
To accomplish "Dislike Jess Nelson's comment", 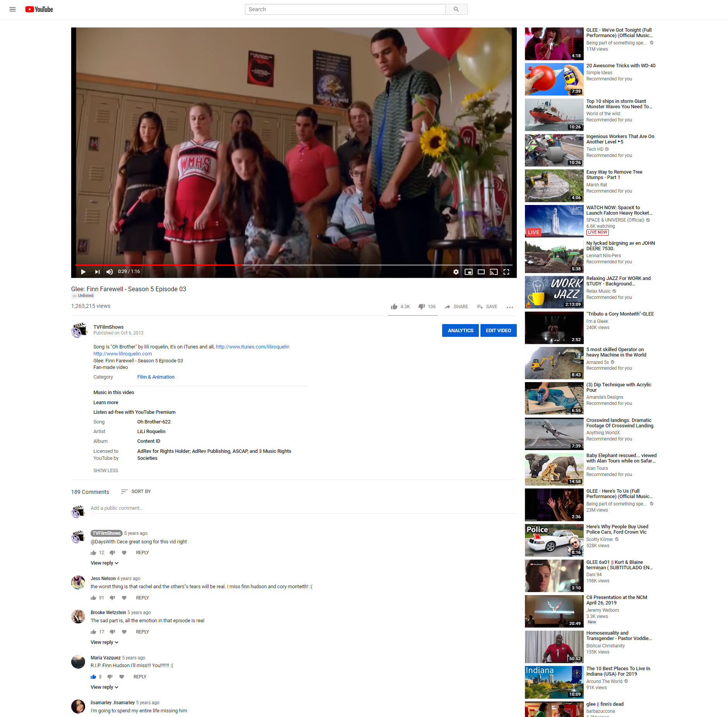I will [x=113, y=598].
